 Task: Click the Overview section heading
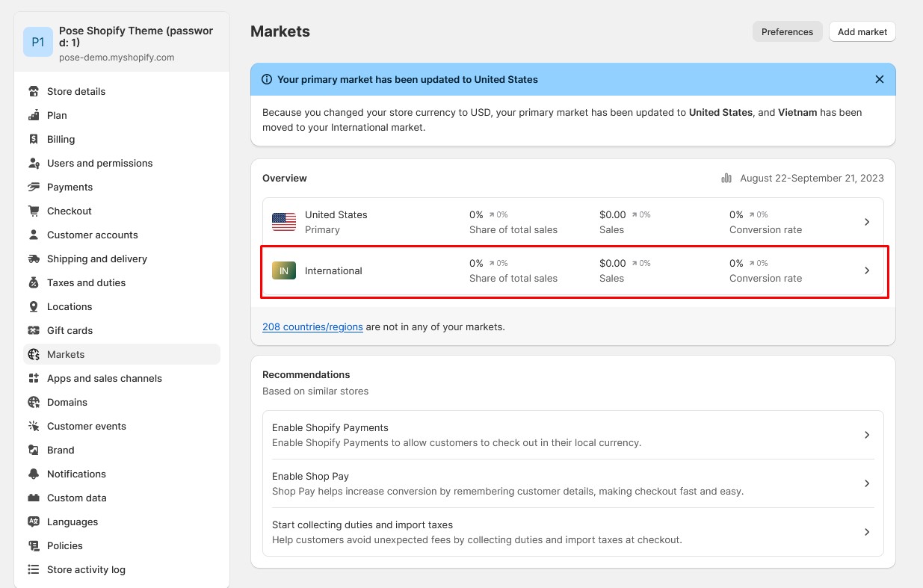point(285,178)
